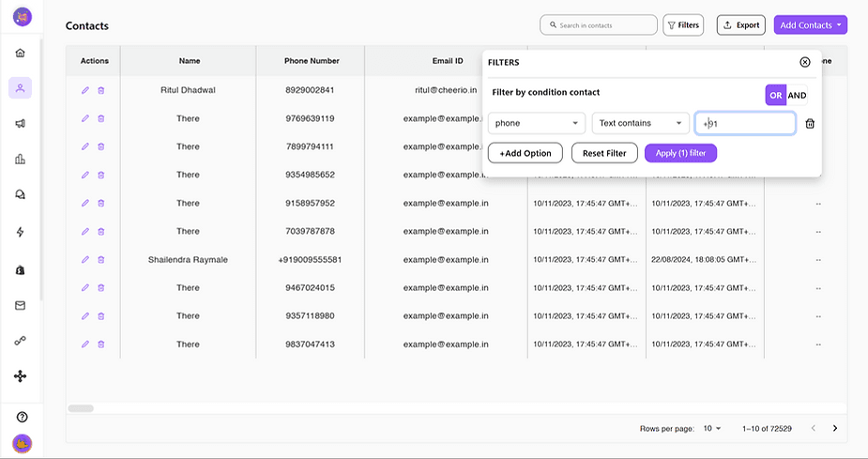868x459 pixels.
Task: Open the Home icon in the sidebar
Action: (20, 54)
